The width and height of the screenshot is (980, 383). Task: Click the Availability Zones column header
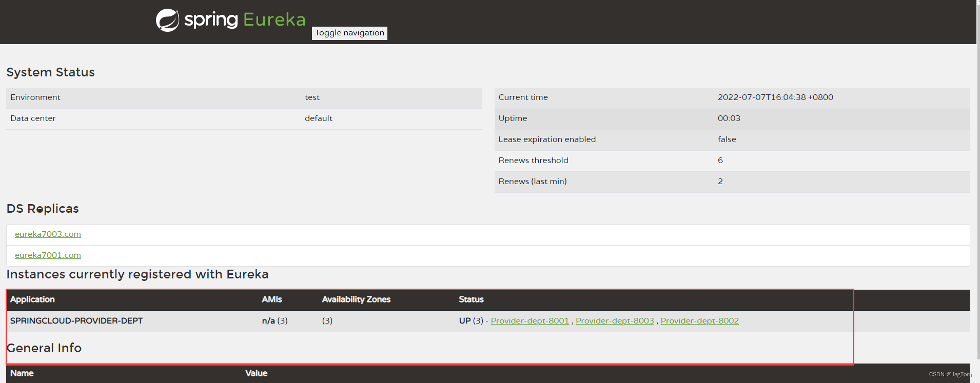(x=356, y=299)
